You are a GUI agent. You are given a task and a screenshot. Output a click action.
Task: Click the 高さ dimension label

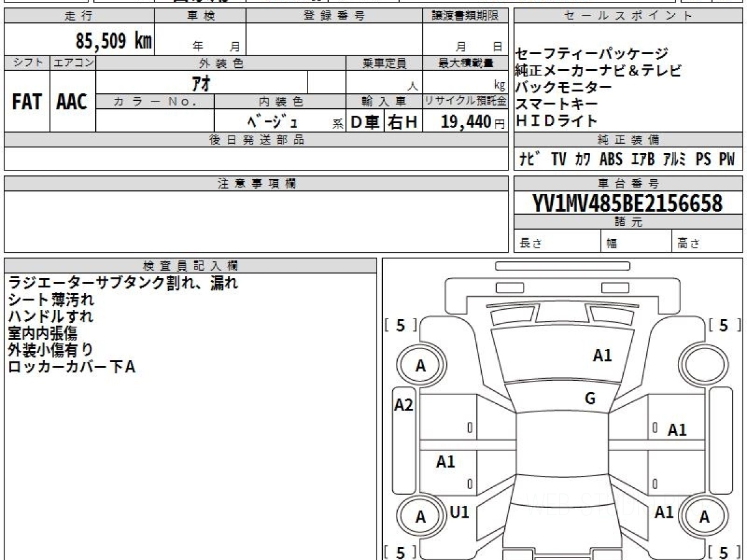(688, 244)
